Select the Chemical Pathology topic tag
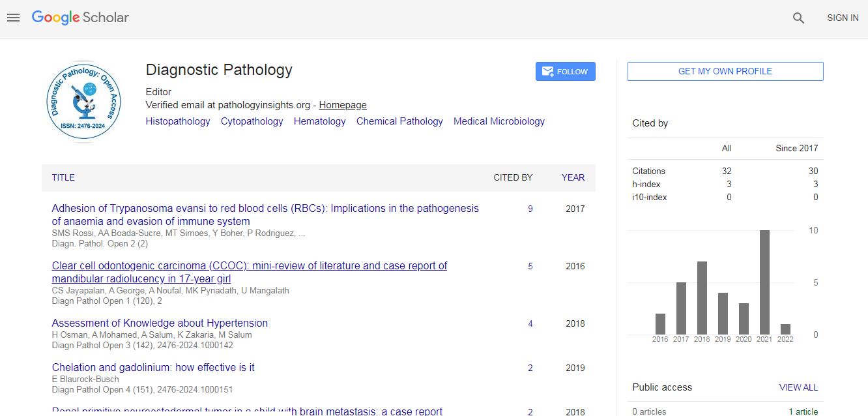868x416 pixels. (x=399, y=121)
